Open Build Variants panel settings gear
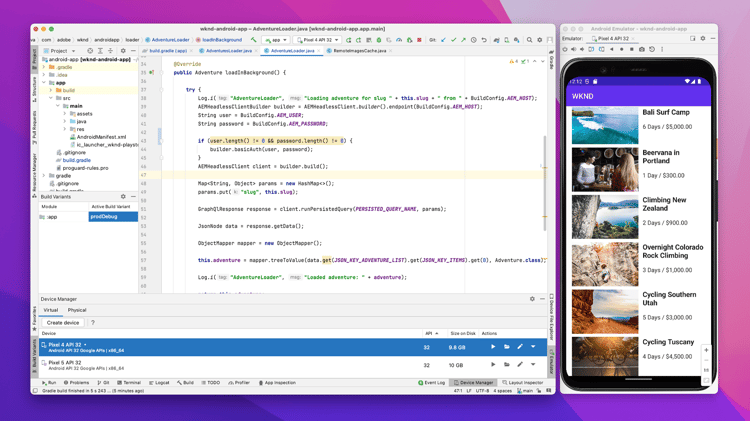The image size is (750, 421). coord(123,197)
